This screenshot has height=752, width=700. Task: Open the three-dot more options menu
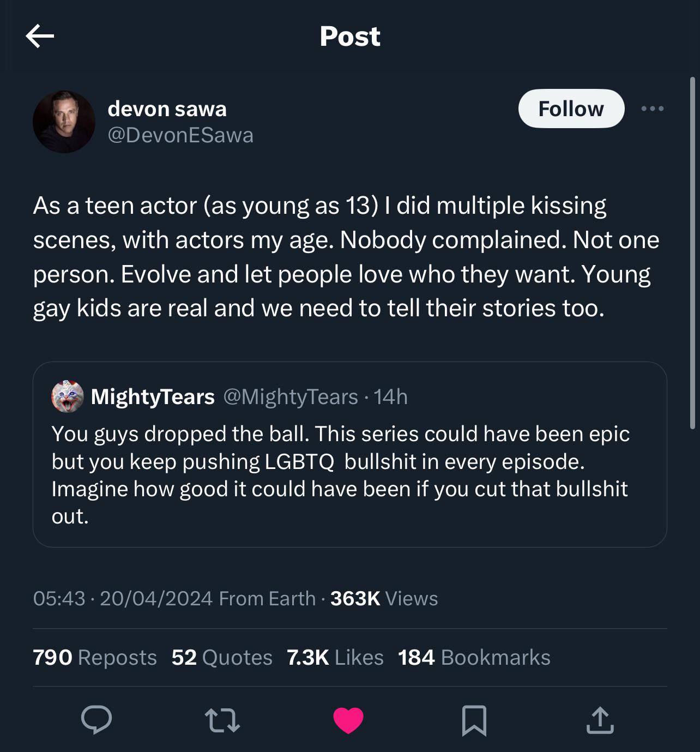point(652,109)
